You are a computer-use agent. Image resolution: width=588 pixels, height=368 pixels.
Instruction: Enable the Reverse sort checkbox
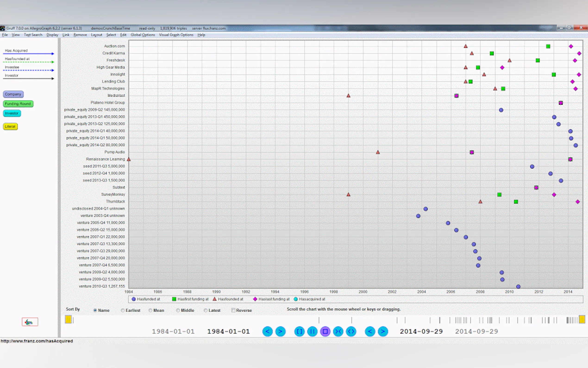233,310
